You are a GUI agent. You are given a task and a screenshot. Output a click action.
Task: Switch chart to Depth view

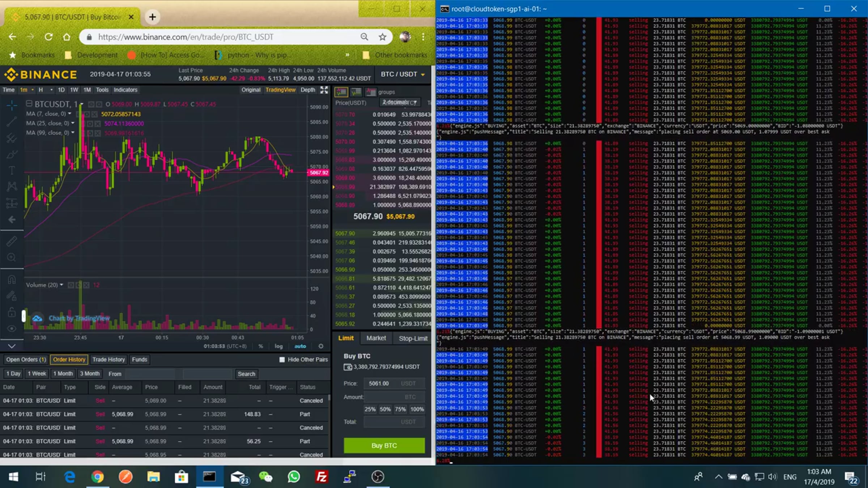point(308,90)
